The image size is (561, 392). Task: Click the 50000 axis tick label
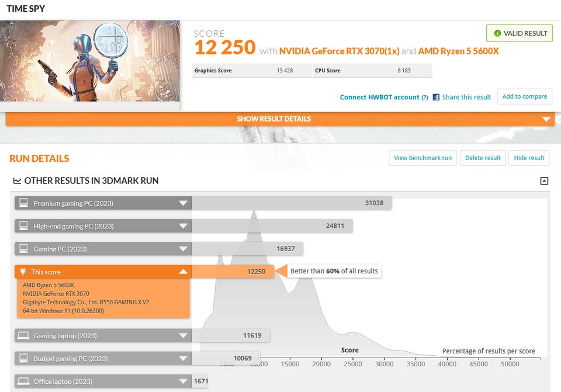[x=510, y=364]
